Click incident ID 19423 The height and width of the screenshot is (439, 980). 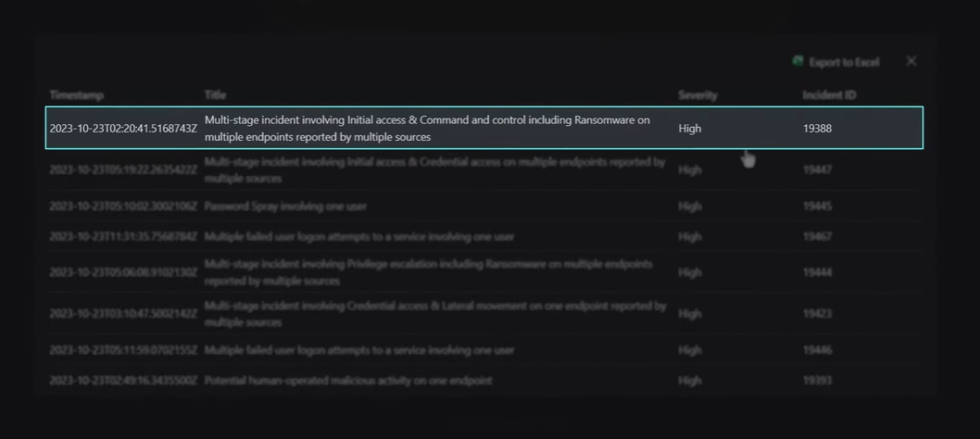click(x=817, y=314)
